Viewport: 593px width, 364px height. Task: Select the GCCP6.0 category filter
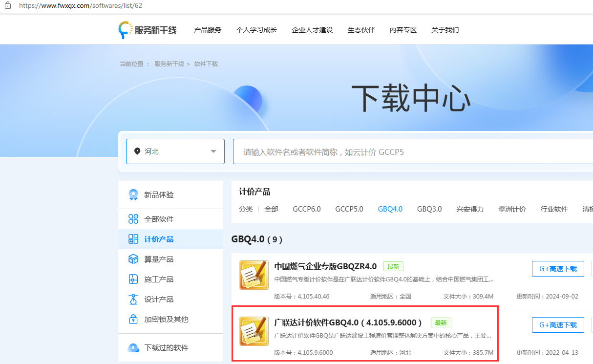pos(307,209)
